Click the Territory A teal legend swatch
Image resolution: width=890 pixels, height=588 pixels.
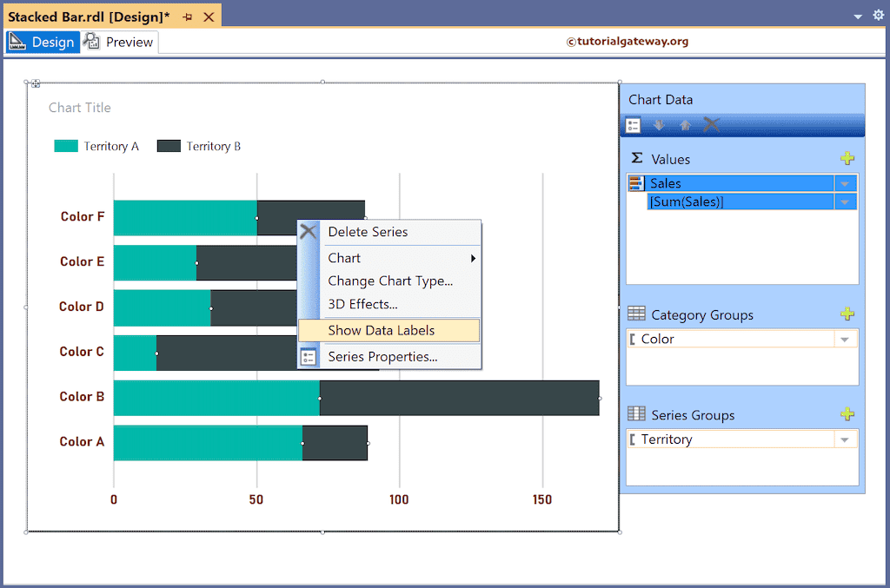pos(68,146)
